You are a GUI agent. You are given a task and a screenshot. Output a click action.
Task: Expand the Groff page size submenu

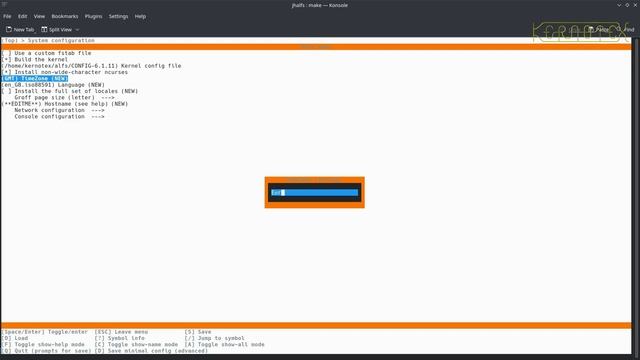(64, 98)
